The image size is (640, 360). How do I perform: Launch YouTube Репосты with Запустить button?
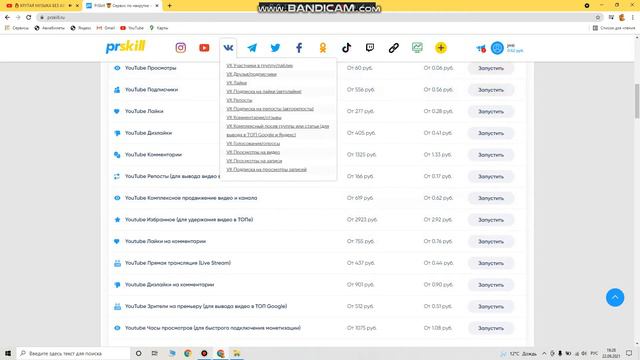tap(491, 176)
